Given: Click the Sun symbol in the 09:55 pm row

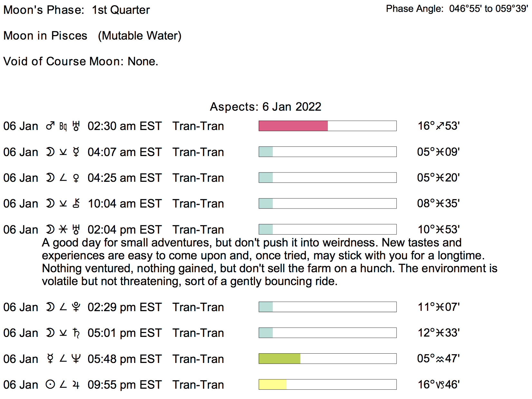Looking at the screenshot, I should tap(50, 385).
